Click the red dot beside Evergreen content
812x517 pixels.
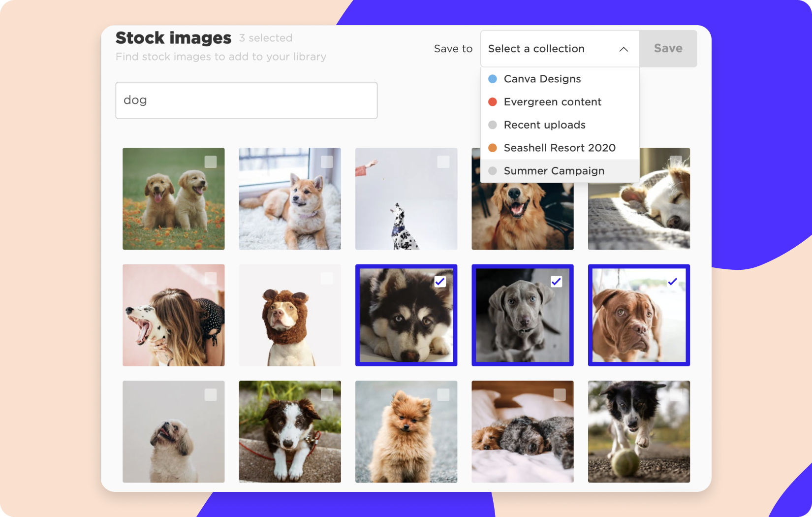[493, 102]
